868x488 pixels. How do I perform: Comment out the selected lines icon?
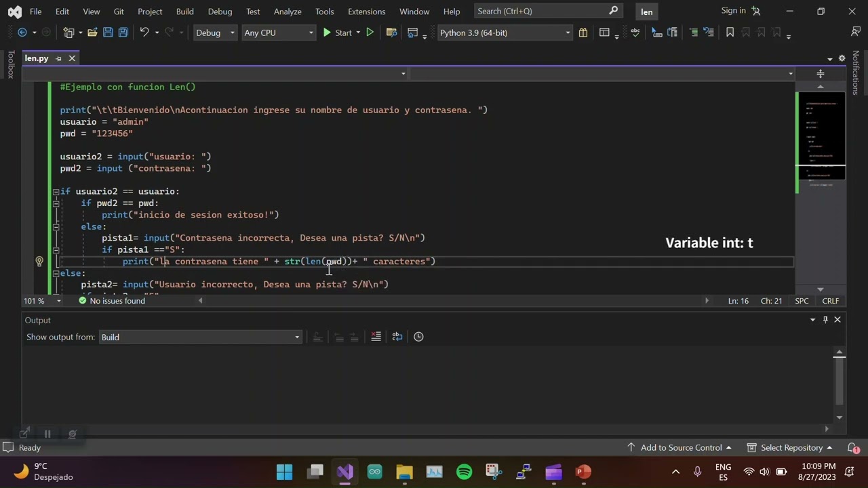point(693,33)
